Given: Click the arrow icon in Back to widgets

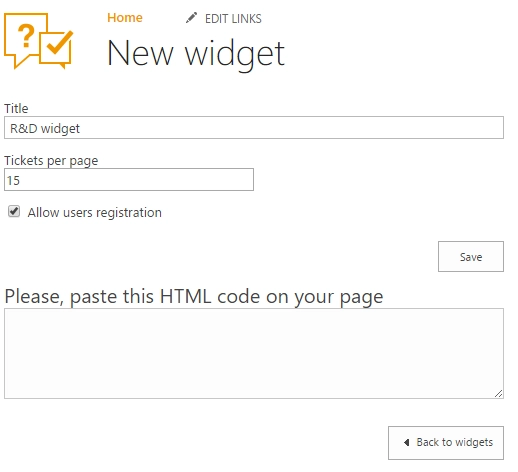Looking at the screenshot, I should [406, 442].
